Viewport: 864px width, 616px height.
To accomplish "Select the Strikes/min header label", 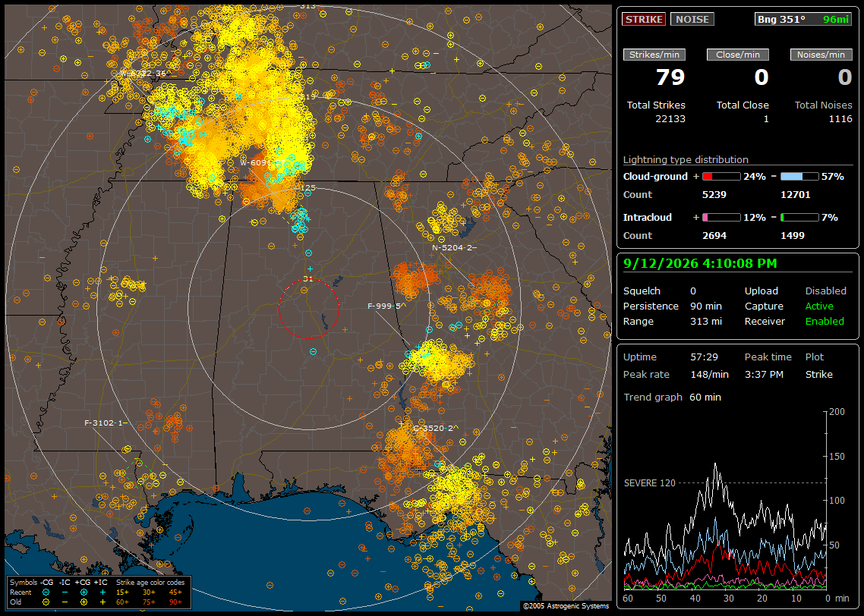I will [x=654, y=55].
